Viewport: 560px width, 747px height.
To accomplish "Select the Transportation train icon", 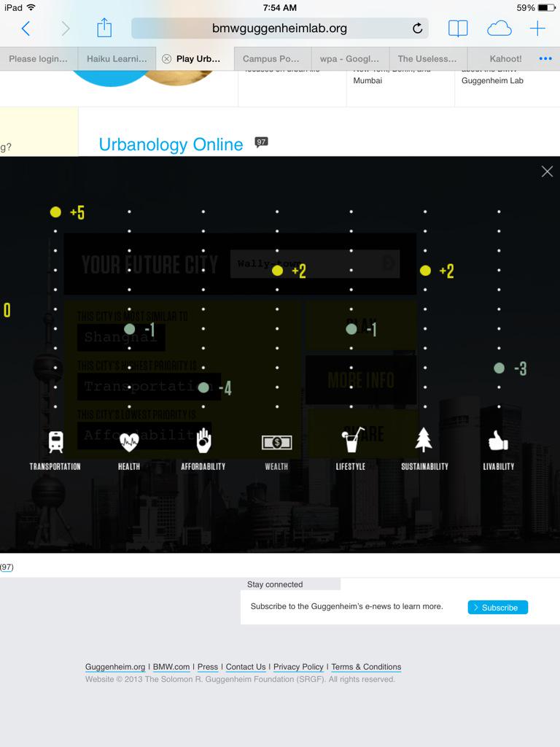I will [55, 441].
